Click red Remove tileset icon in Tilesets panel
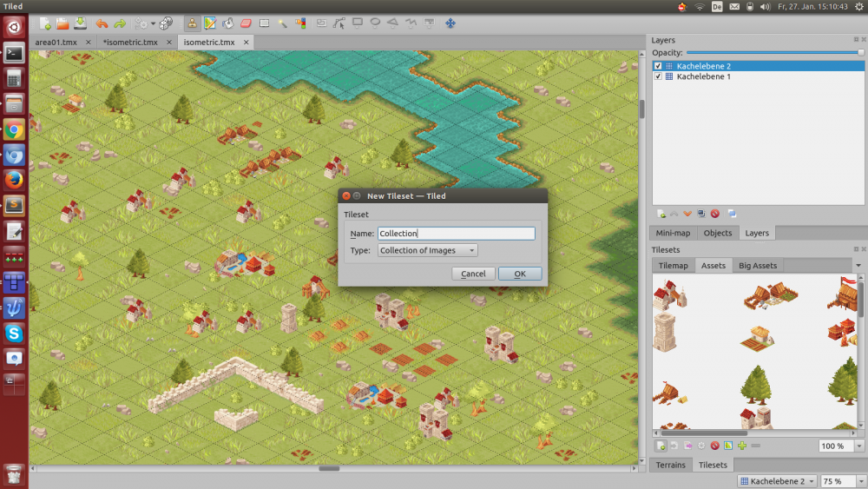 pyautogui.click(x=714, y=446)
